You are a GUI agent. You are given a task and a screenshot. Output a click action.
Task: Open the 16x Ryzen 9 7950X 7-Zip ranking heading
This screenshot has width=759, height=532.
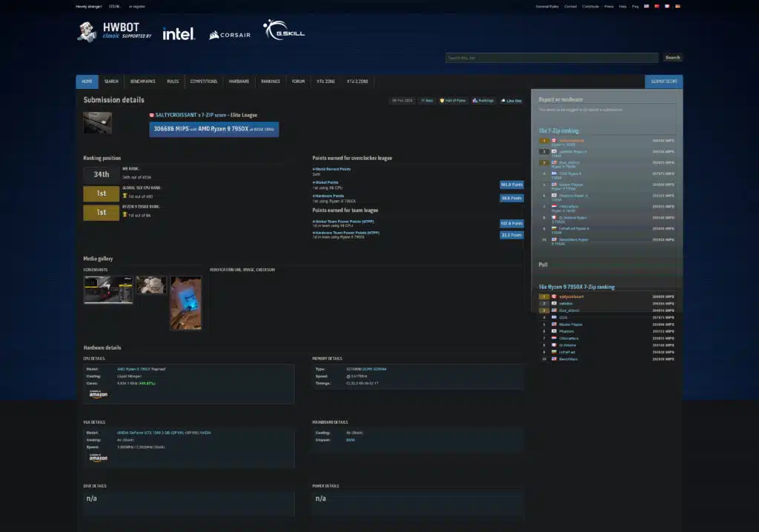(x=577, y=287)
